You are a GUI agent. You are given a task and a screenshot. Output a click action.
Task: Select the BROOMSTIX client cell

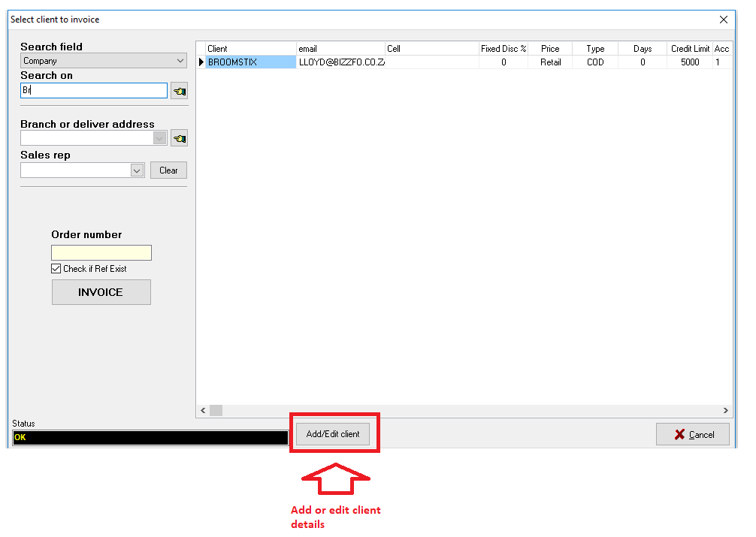(x=250, y=62)
